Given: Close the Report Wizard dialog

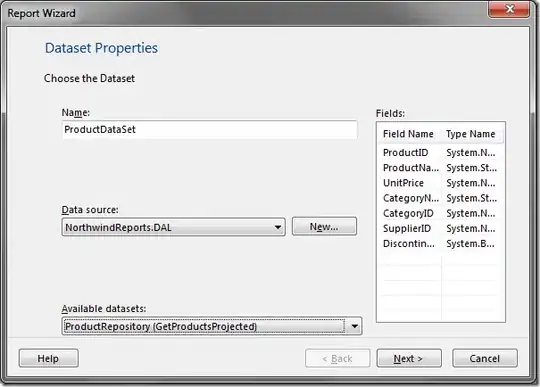Looking at the screenshot, I should (x=509, y=9).
